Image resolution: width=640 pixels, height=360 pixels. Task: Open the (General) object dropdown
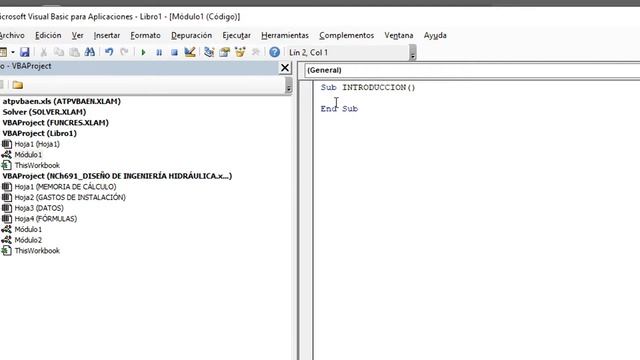click(472, 70)
